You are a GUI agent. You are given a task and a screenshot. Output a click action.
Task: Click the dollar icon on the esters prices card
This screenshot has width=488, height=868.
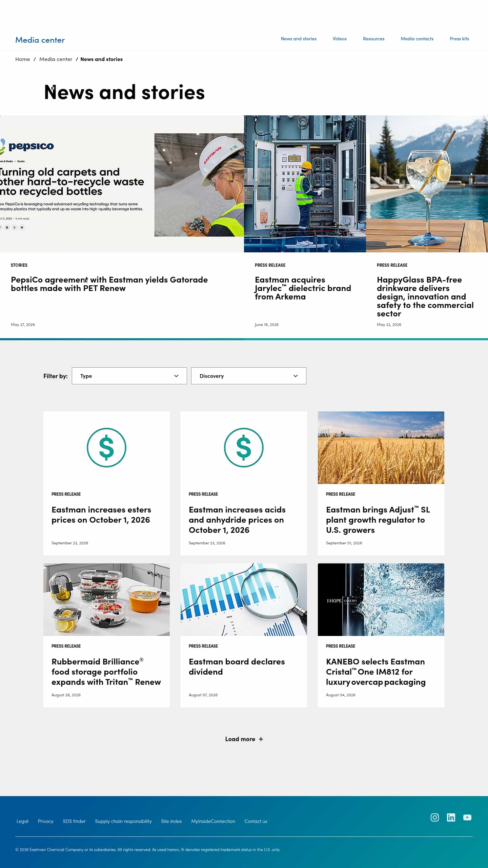[106, 447]
